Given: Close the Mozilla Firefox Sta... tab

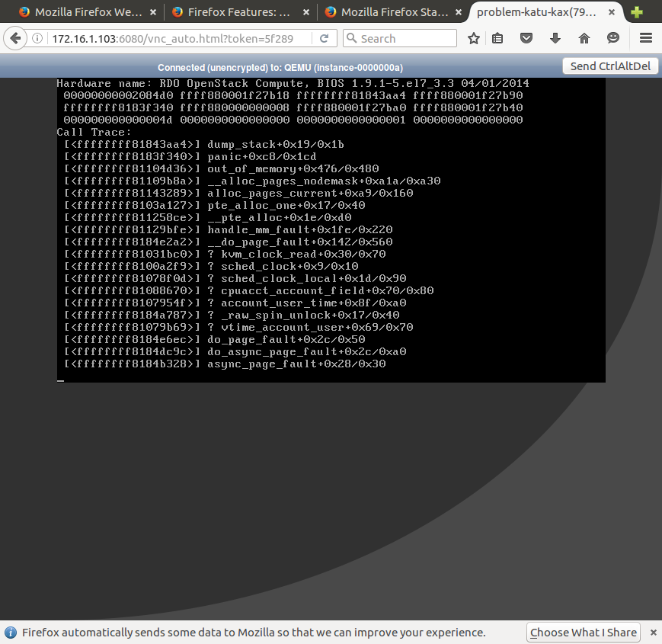Looking at the screenshot, I should click(459, 12).
